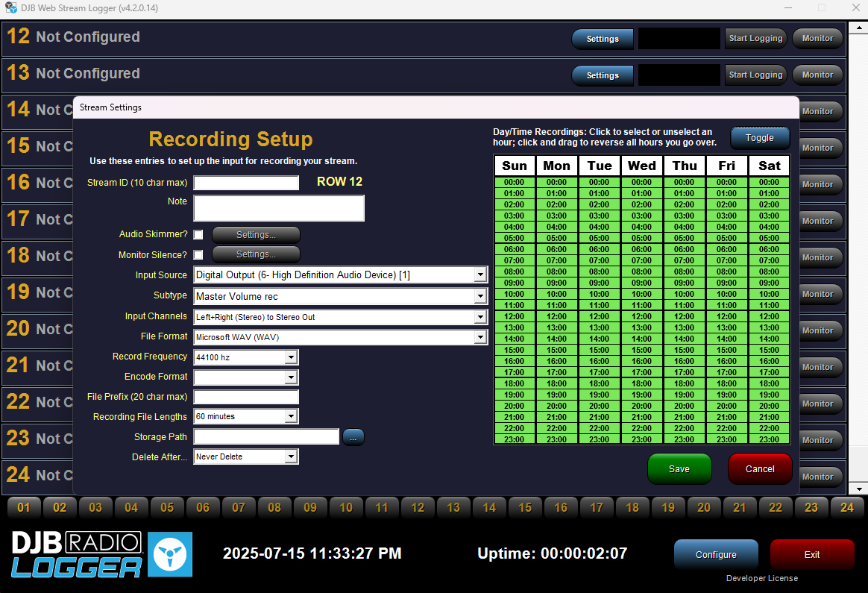Click the ROW 12 label
Screen dimensions: 868x593
(x=339, y=181)
